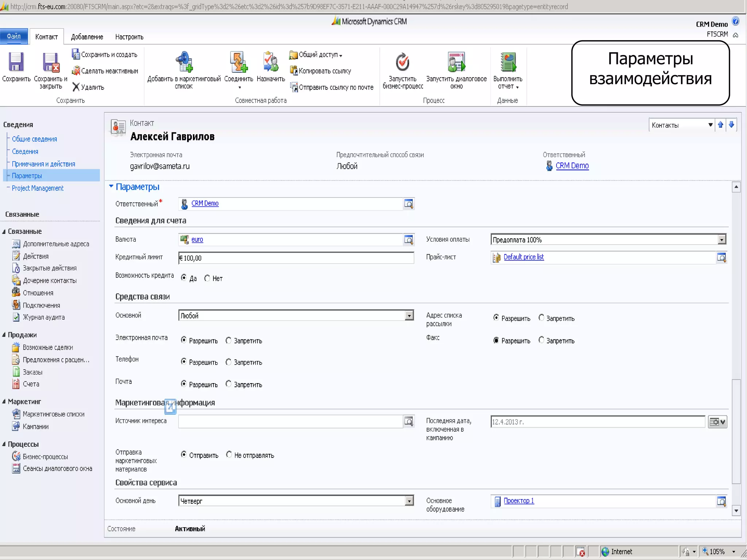The width and height of the screenshot is (747, 560).
Task: Click the Запустить диалоговое окно icon
Action: point(456,62)
